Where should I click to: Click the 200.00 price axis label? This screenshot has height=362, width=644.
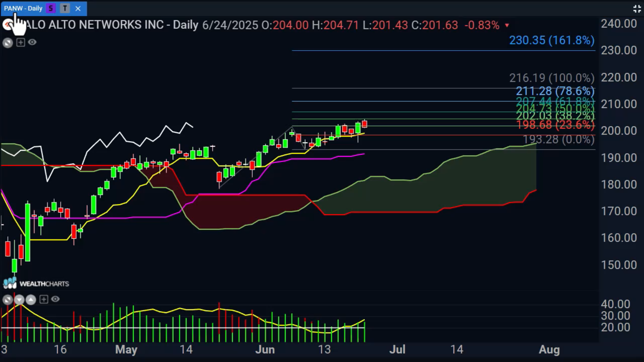pos(619,131)
